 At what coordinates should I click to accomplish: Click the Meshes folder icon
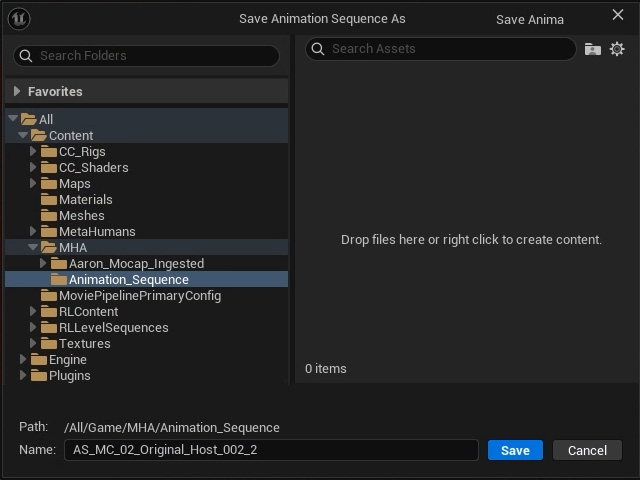(49, 216)
